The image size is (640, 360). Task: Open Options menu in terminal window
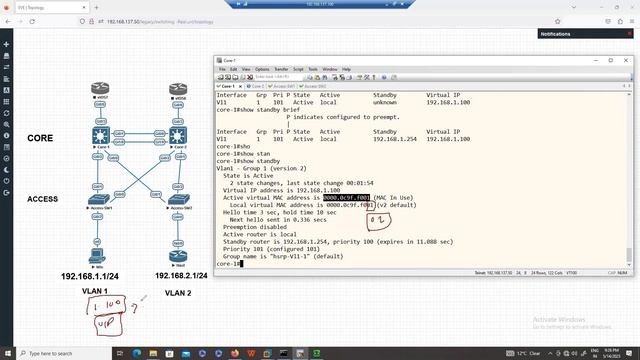tap(262, 69)
